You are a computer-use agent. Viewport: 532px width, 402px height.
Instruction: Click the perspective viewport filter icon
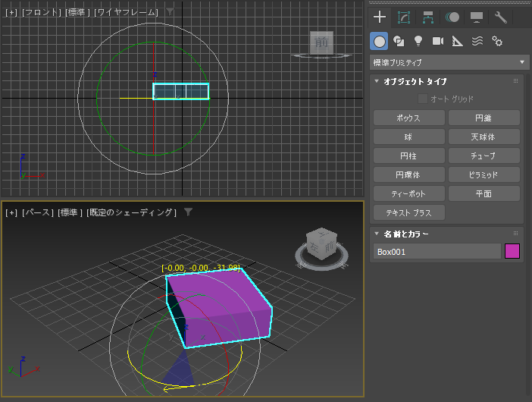[188, 212]
